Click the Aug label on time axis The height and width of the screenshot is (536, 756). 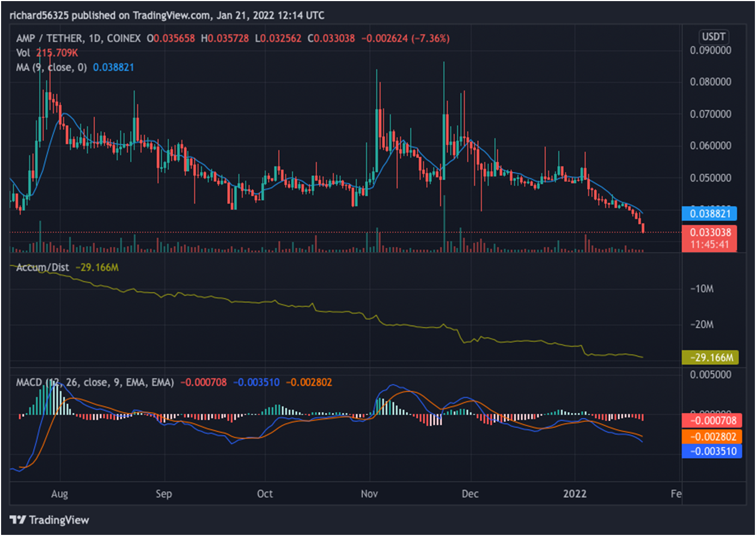[x=59, y=494]
